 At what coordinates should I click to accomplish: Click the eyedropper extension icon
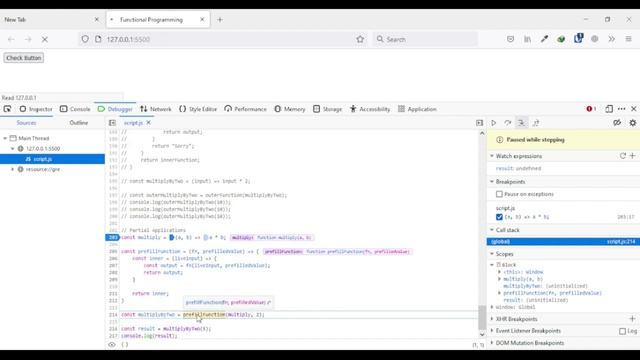544,39
